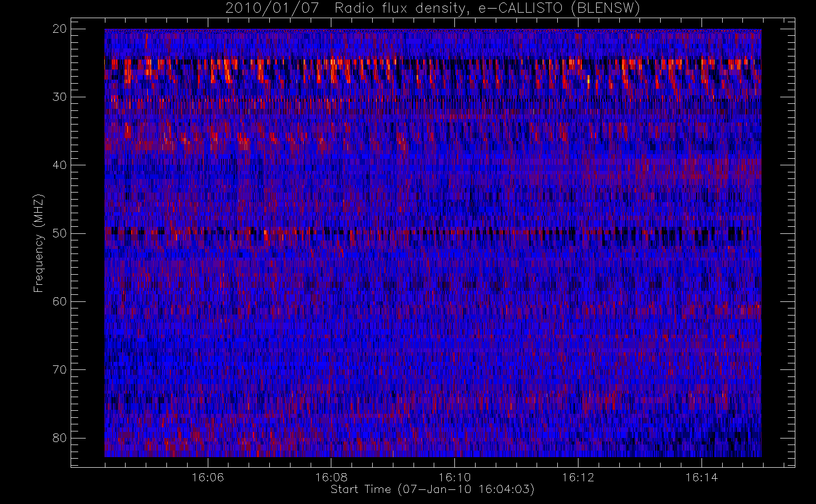Click the 16:14 time tick label
Screen dimensions: 816x504
(x=702, y=477)
